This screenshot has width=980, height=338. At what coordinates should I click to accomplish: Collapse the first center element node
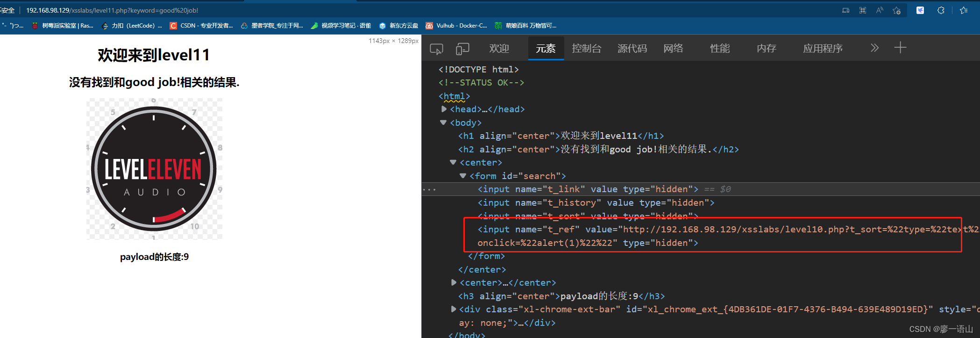tap(453, 162)
